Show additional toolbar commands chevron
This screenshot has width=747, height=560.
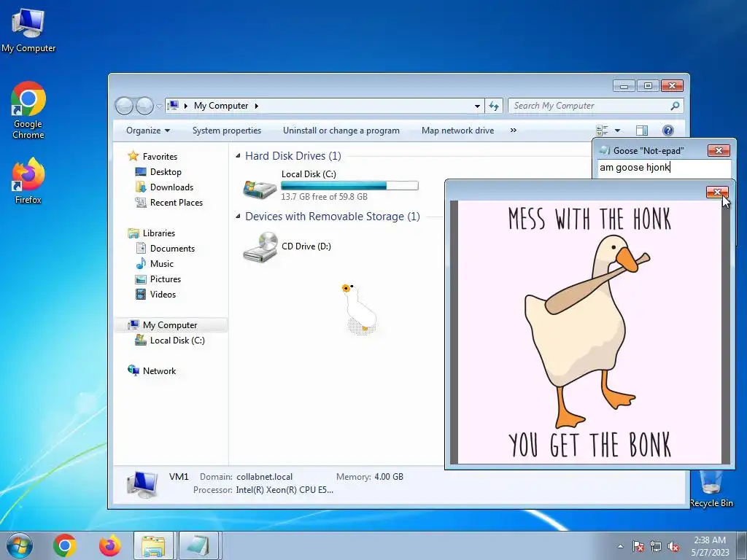[513, 130]
